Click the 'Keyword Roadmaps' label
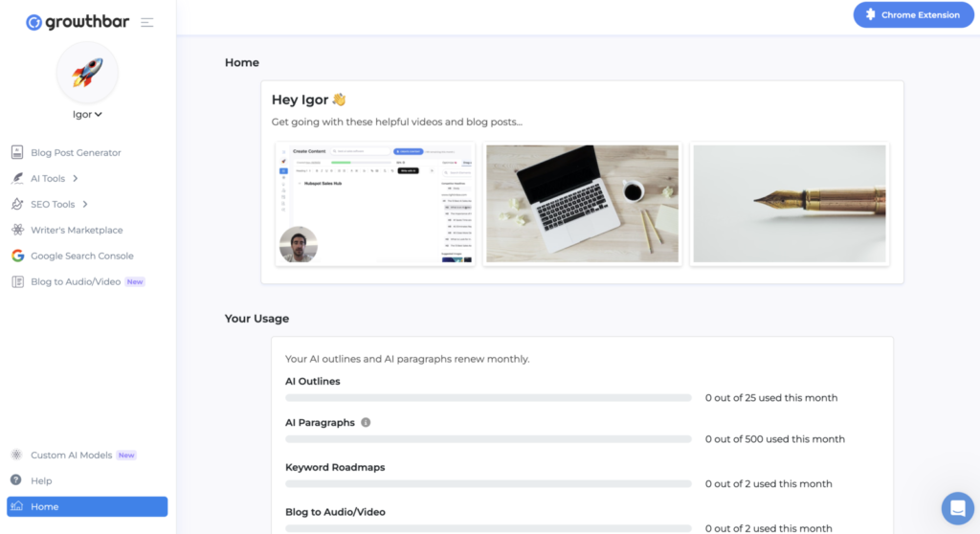This screenshot has width=980, height=534. click(x=335, y=467)
